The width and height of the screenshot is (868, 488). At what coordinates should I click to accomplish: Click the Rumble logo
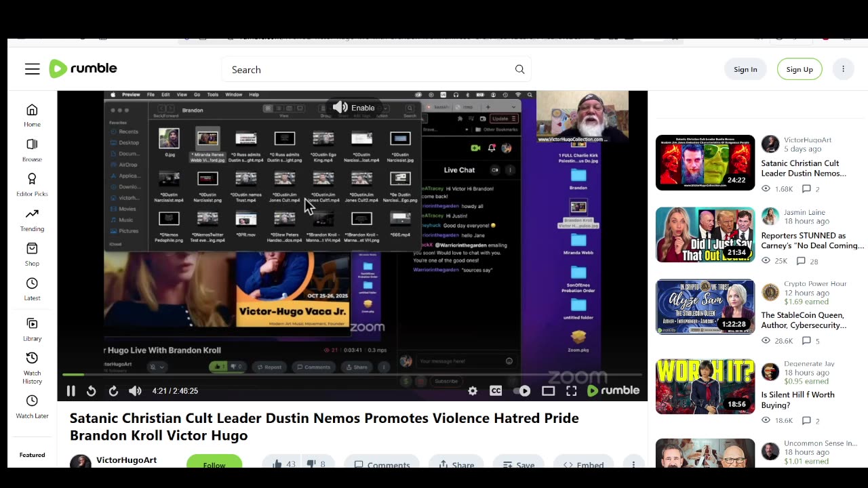click(x=83, y=68)
